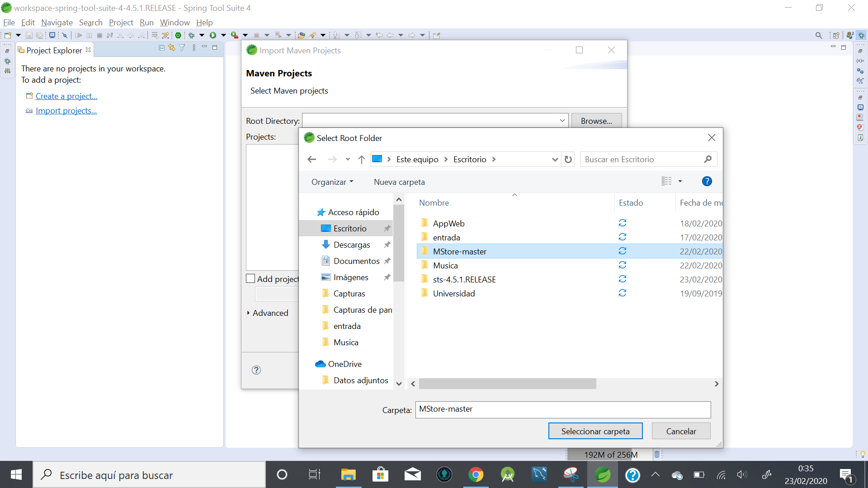Select the sts-4.5.1.RELEASE folder

click(464, 280)
